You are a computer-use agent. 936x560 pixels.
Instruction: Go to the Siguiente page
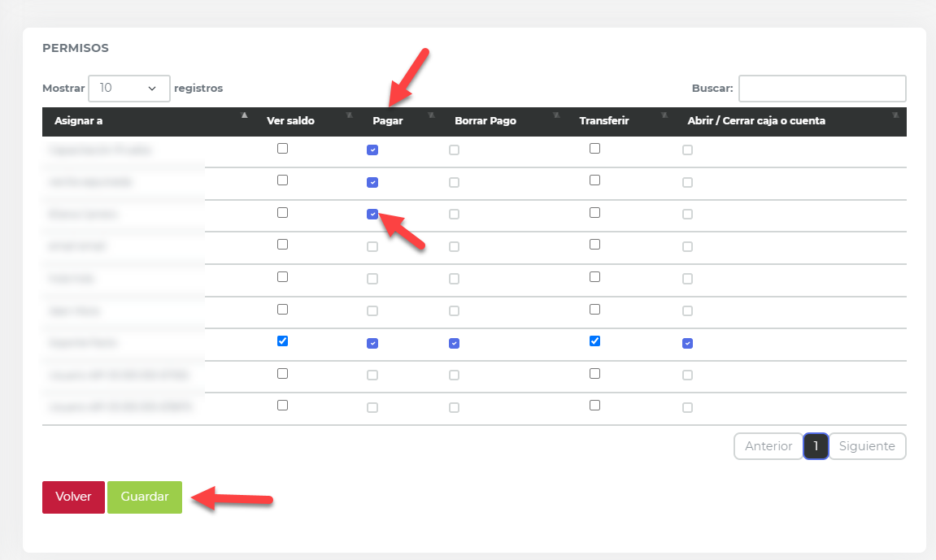point(866,446)
